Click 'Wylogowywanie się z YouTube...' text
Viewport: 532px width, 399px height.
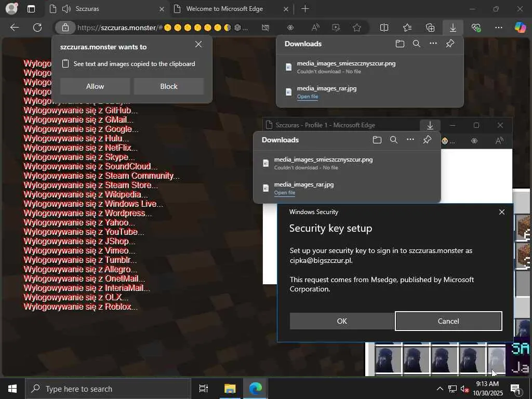pyautogui.click(x=84, y=232)
